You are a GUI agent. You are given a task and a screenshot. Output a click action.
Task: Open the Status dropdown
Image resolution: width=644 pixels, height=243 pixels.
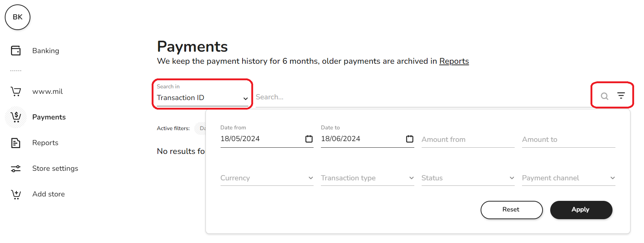[468, 178]
